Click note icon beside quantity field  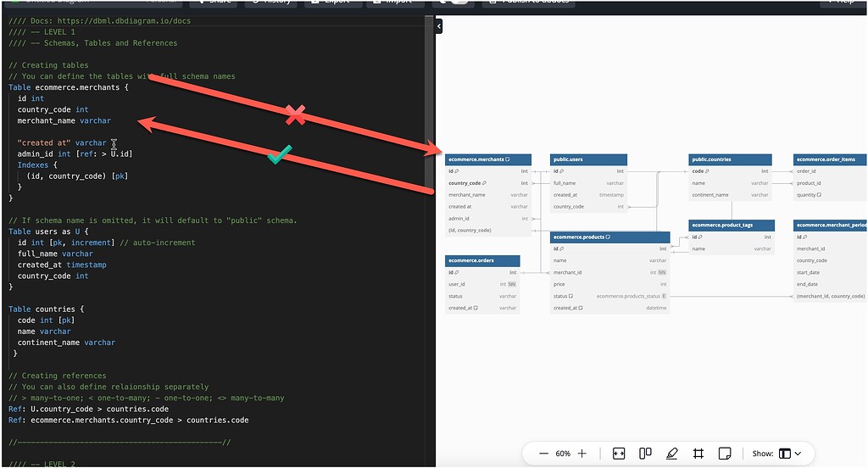tap(820, 195)
